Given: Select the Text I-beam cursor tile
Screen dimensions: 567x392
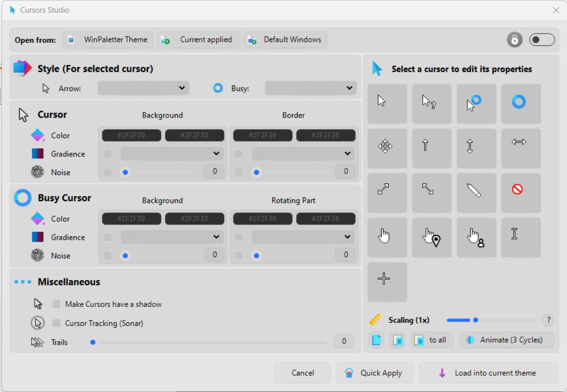Looking at the screenshot, I should pyautogui.click(x=521, y=237).
